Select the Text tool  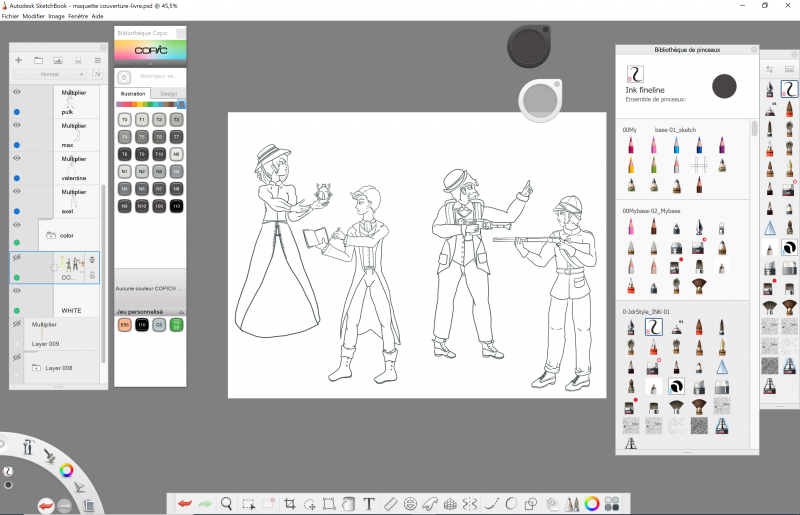(369, 504)
